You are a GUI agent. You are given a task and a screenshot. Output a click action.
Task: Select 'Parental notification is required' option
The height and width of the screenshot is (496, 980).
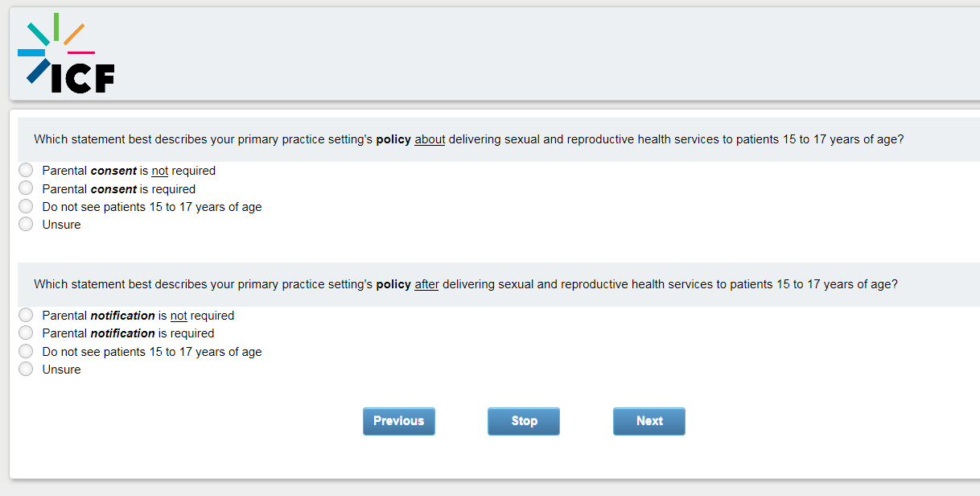tap(26, 333)
